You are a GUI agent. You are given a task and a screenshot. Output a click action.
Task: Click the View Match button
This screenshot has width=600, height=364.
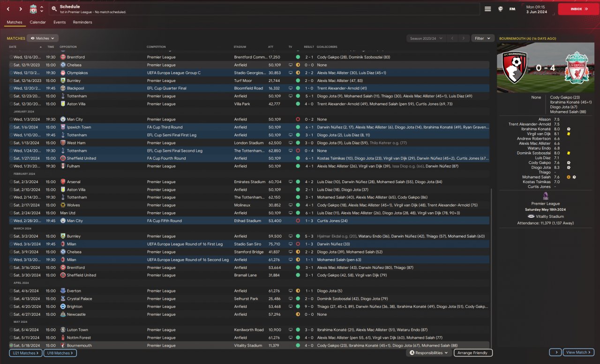point(579,352)
